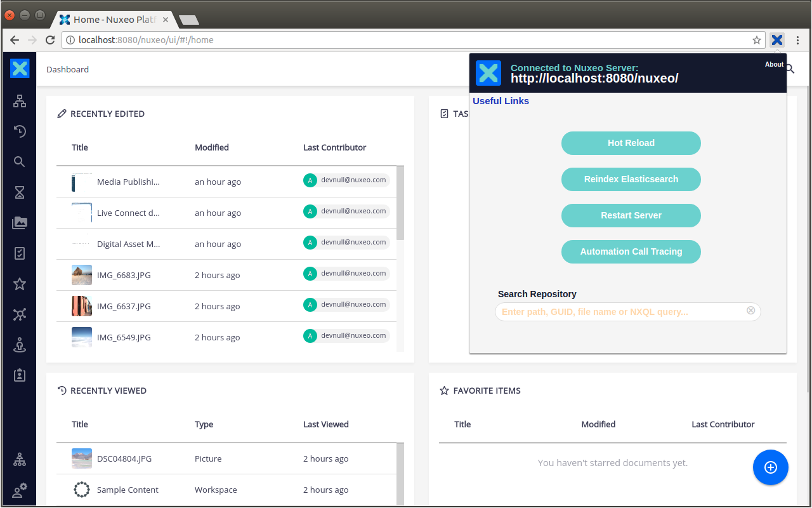The height and width of the screenshot is (508, 812).
Task: Reload the page with the refresh icon
Action: pyautogui.click(x=50, y=40)
